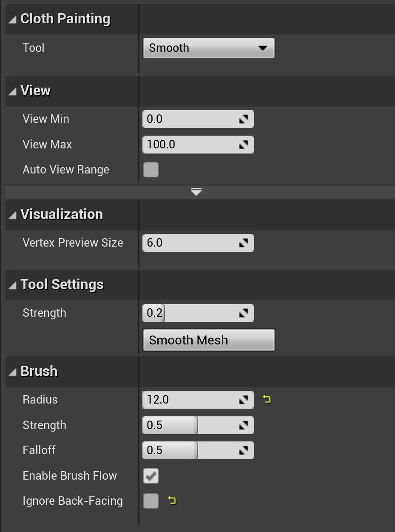Screen dimensions: 395x532
Task: Show advanced View options arrow
Action: (x=196, y=192)
